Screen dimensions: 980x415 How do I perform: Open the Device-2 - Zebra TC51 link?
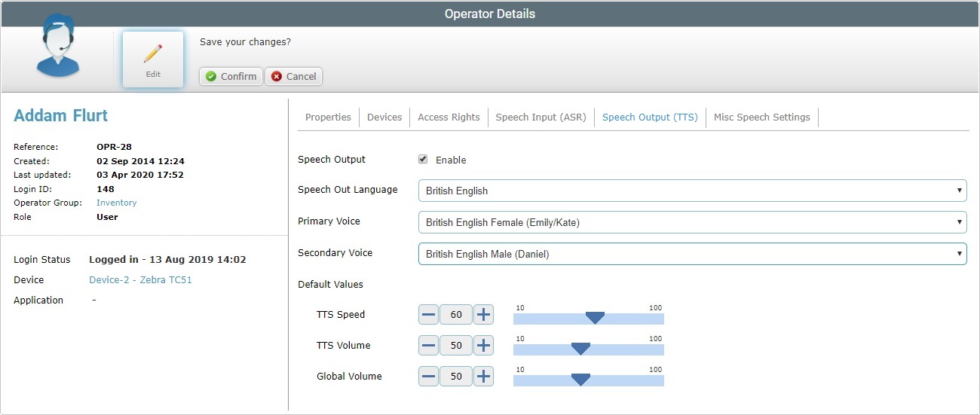[142, 279]
